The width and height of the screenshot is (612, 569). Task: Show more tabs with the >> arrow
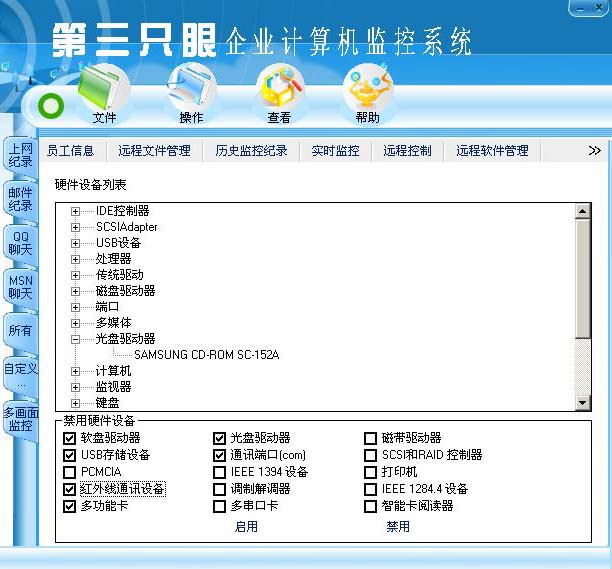coord(594,151)
